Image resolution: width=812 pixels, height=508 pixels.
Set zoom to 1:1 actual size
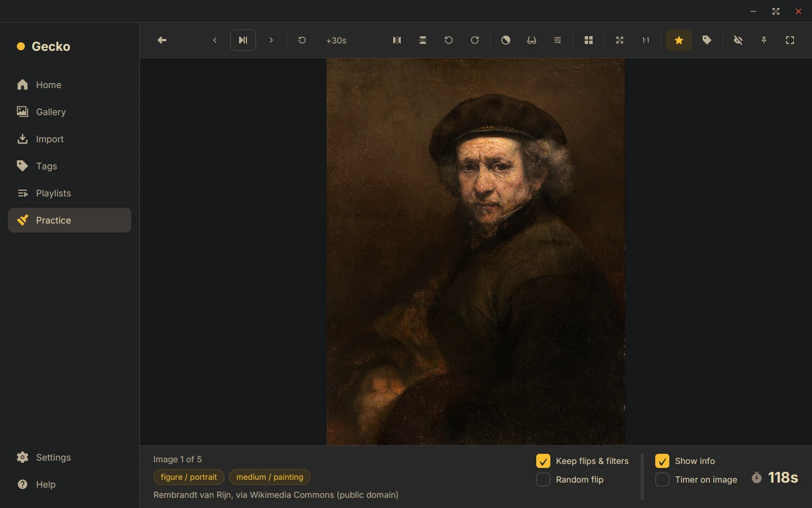[646, 40]
